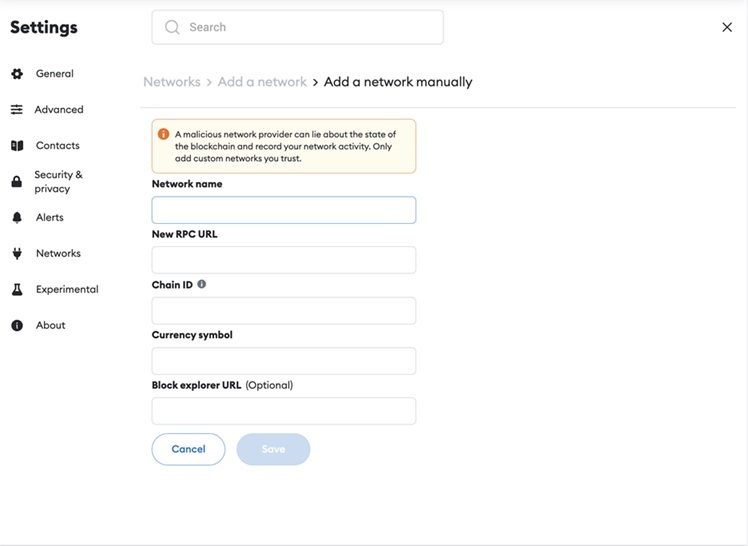Click the Chain ID info tooltip icon
Screen dimensions: 748x546
[202, 285]
